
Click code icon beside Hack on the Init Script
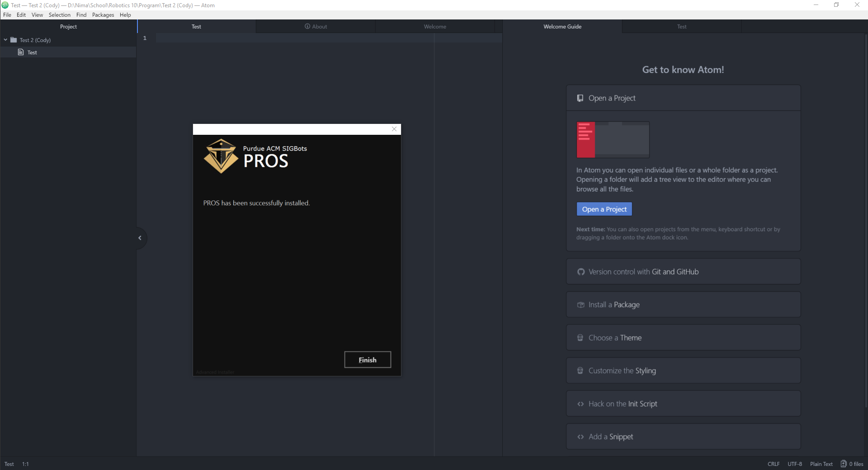pyautogui.click(x=580, y=404)
